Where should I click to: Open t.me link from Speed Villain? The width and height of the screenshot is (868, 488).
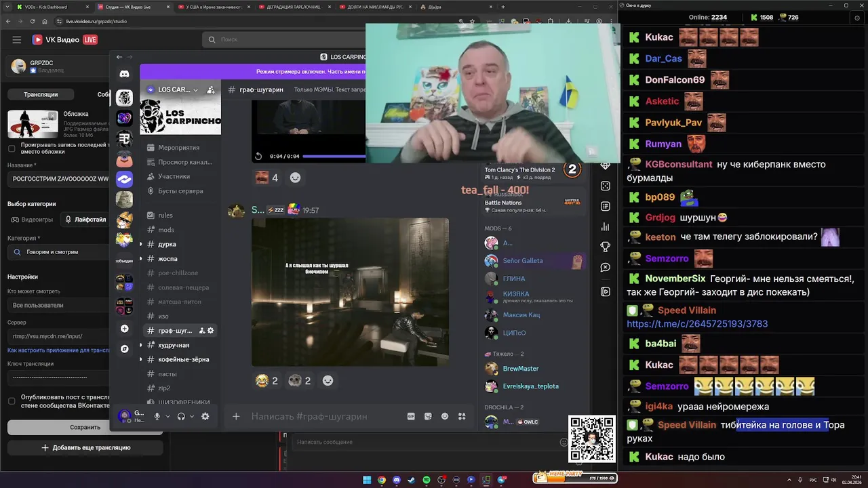tap(697, 324)
